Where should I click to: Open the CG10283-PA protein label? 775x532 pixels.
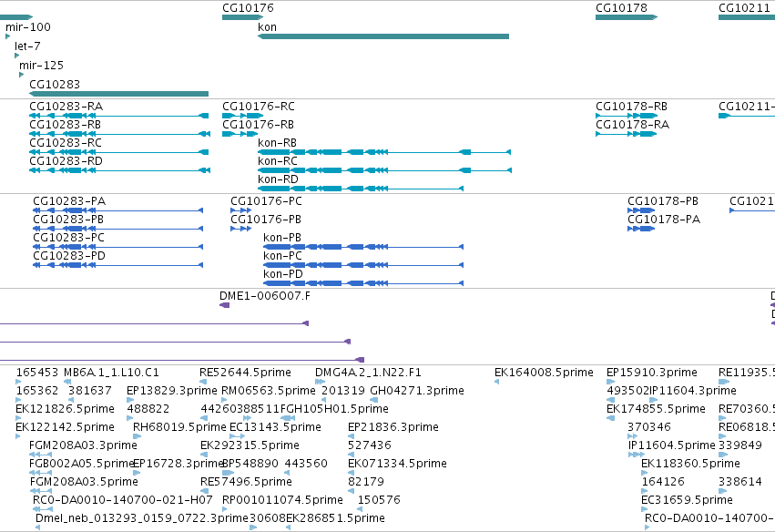click(69, 201)
